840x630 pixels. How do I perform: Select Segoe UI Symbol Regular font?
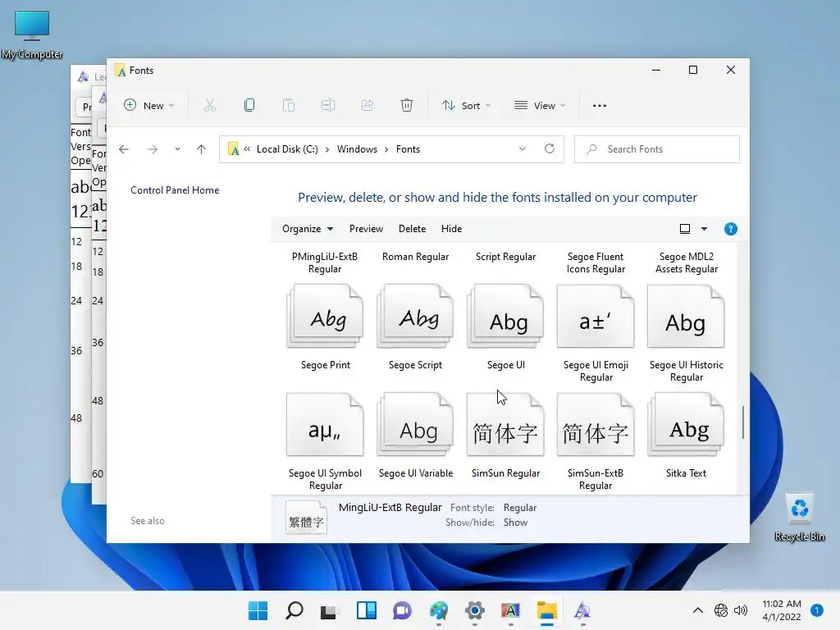325,442
